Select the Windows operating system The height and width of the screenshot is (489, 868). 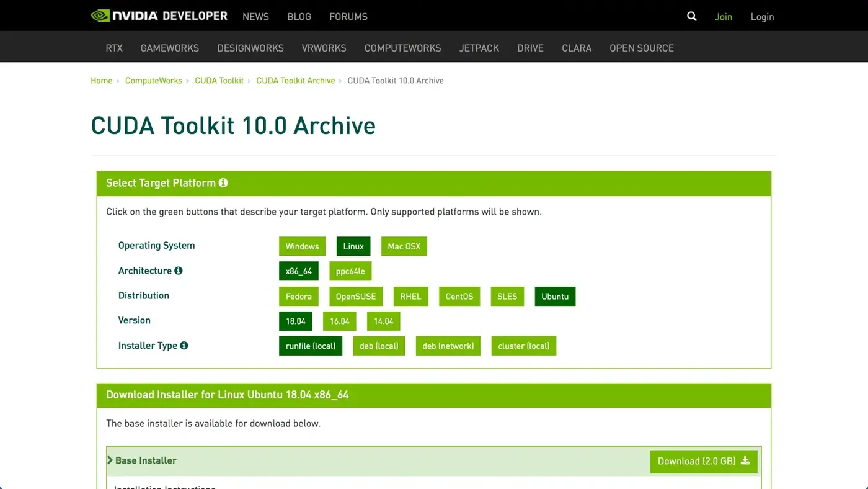[x=303, y=246]
